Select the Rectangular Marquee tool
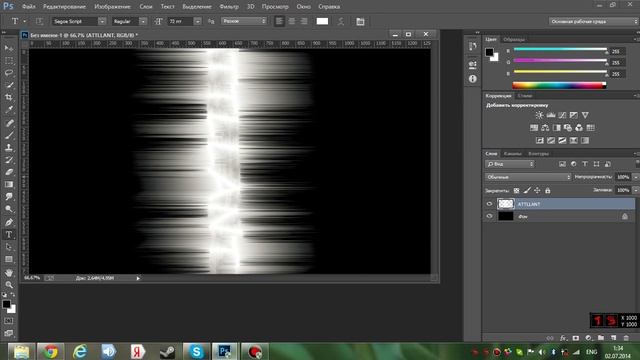 (9, 60)
